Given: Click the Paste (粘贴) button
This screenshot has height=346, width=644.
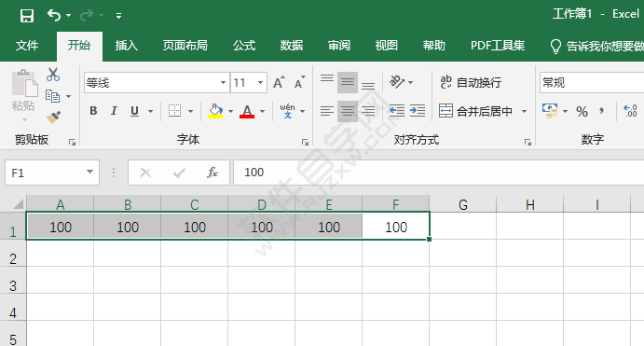Looking at the screenshot, I should click(23, 95).
